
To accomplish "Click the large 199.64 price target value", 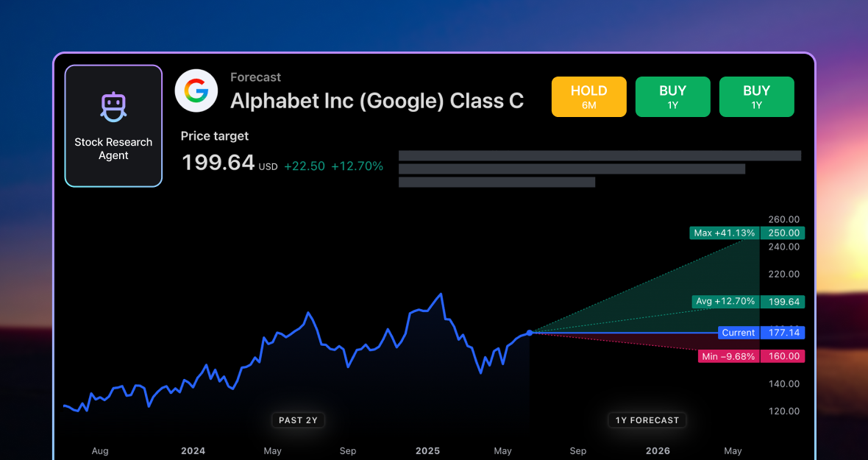I will coord(218,163).
